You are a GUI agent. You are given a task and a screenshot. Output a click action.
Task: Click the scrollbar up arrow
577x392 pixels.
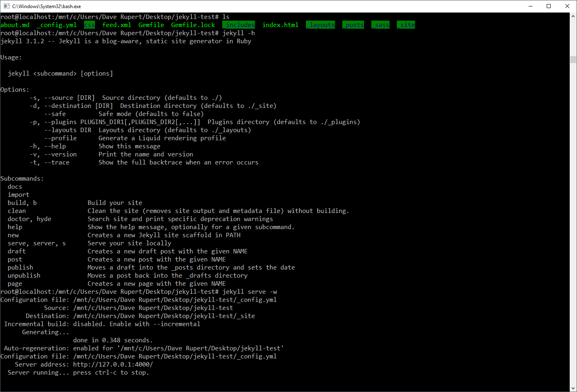coord(573,16)
